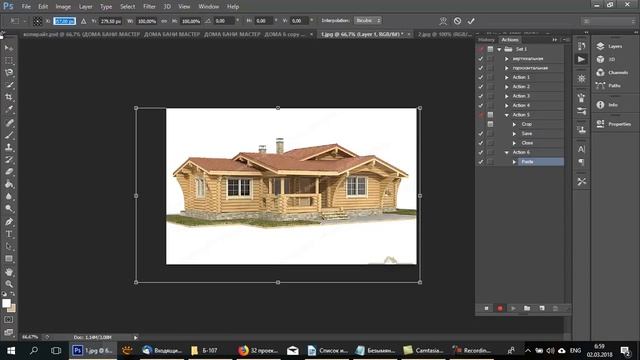The image size is (640, 360).
Task: Expand Action 1 in Actions panel
Action: [x=507, y=77]
